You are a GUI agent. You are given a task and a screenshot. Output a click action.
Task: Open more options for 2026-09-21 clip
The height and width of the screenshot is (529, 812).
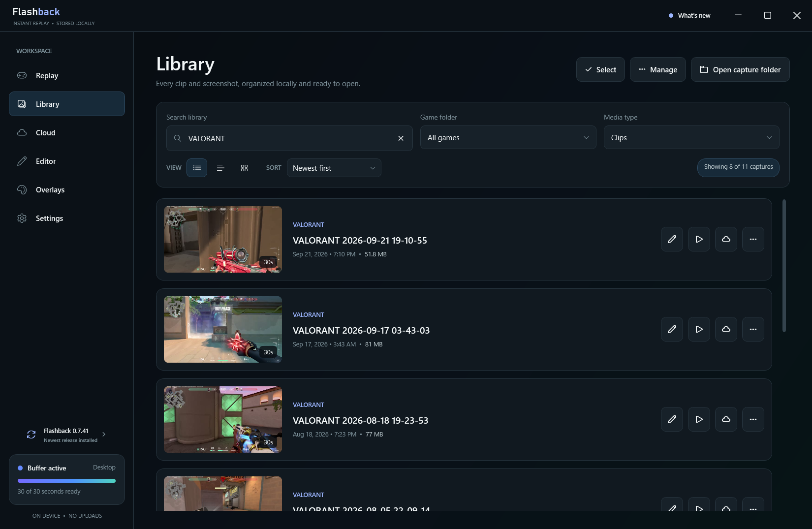point(753,239)
